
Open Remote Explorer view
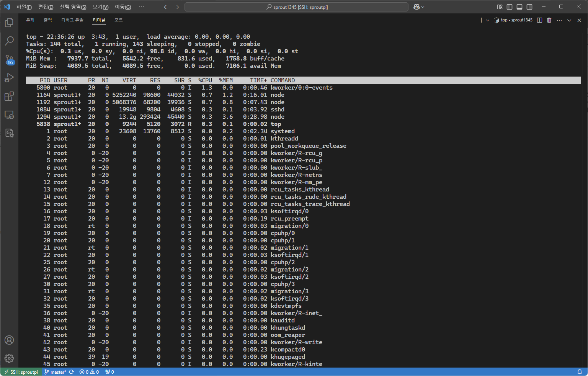coord(9,114)
